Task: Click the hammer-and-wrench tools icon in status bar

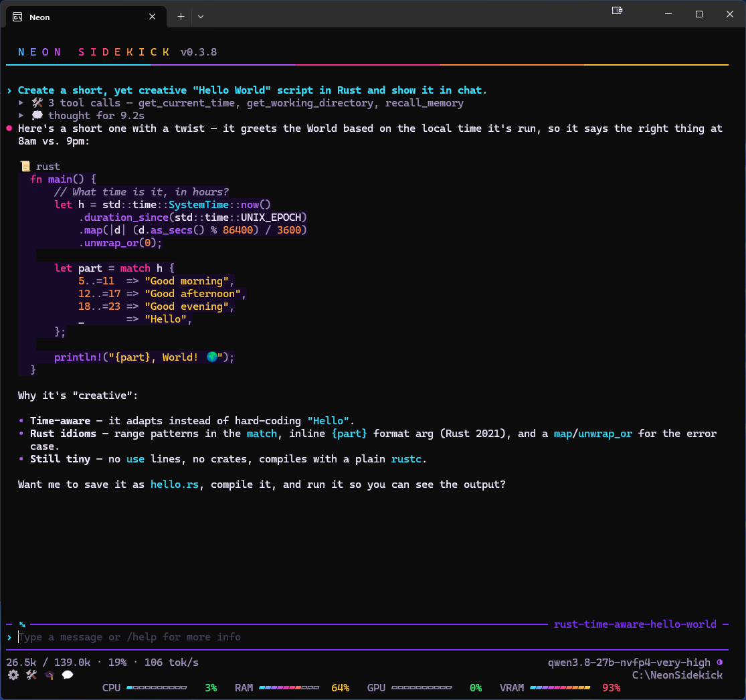Action: pos(31,675)
